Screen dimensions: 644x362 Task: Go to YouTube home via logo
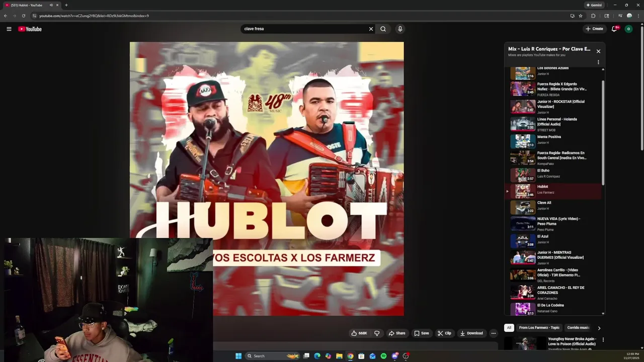[x=30, y=29]
